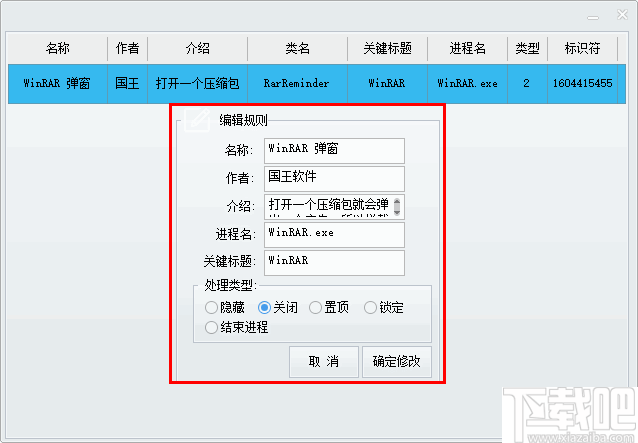Image resolution: width=638 pixels, height=443 pixels.
Task: Click the identifier cell 1604415455
Action: [582, 84]
